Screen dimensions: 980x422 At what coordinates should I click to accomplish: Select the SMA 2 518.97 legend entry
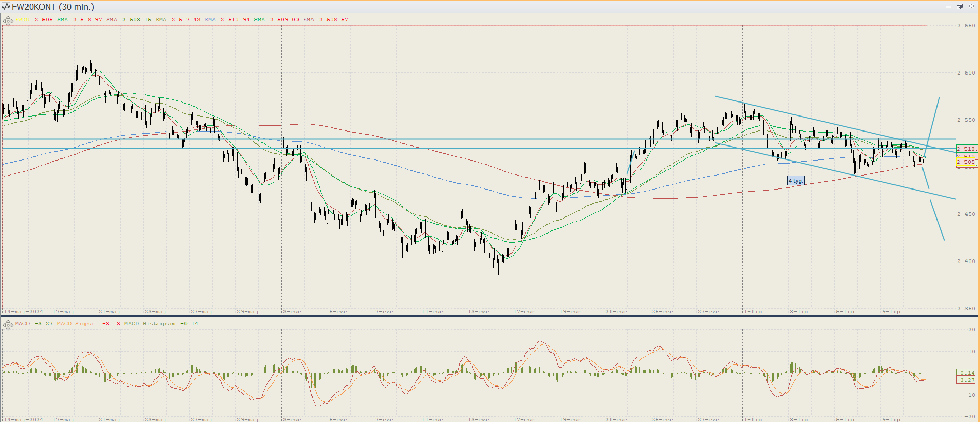point(79,20)
